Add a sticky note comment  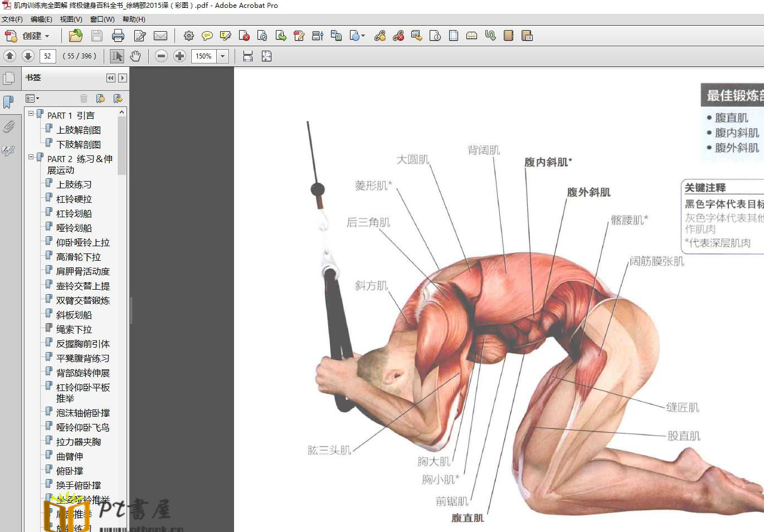click(x=207, y=36)
